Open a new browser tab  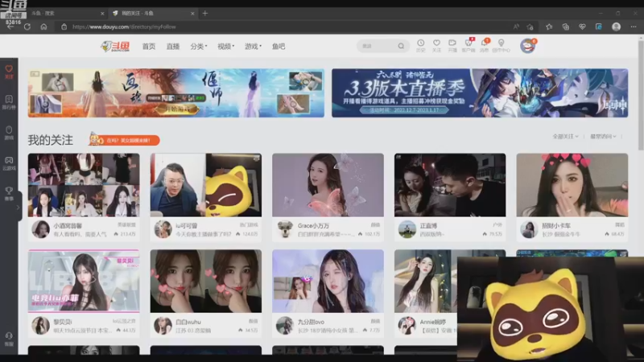pyautogui.click(x=205, y=13)
